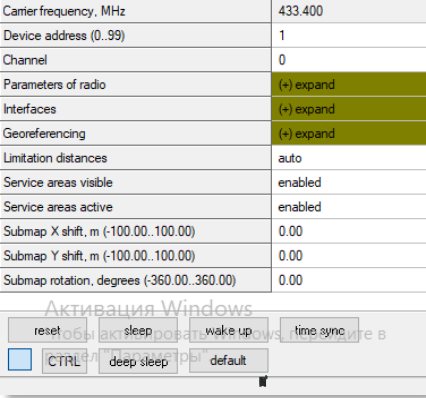The width and height of the screenshot is (426, 398).
Task: Select the Submap rotation degrees value
Action: [349, 280]
